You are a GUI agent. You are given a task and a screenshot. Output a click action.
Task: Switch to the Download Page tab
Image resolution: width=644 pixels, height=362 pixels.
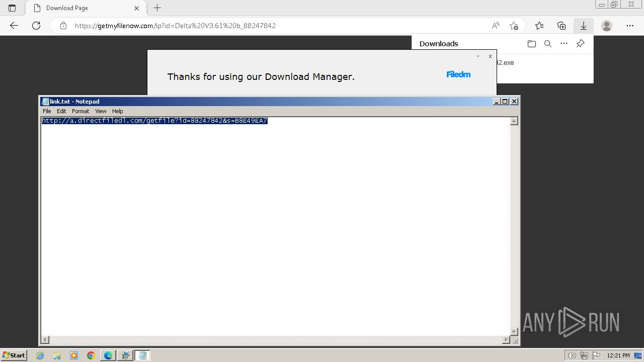click(x=86, y=8)
